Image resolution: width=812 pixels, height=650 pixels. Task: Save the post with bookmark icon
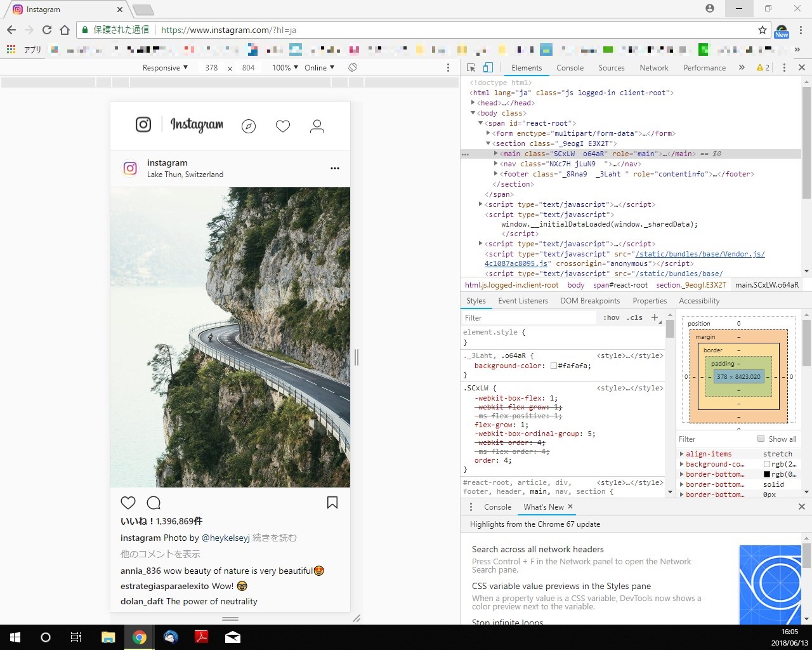coord(332,503)
